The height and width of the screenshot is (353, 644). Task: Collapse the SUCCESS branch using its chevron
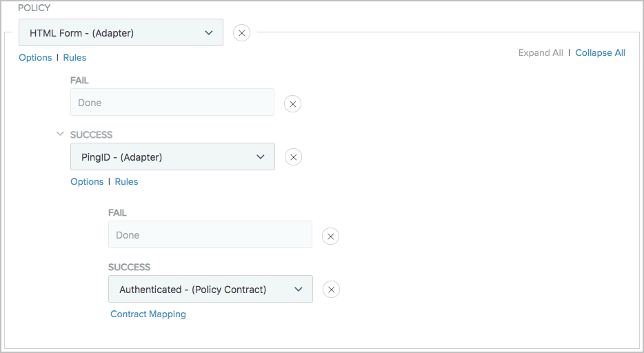pyautogui.click(x=60, y=134)
